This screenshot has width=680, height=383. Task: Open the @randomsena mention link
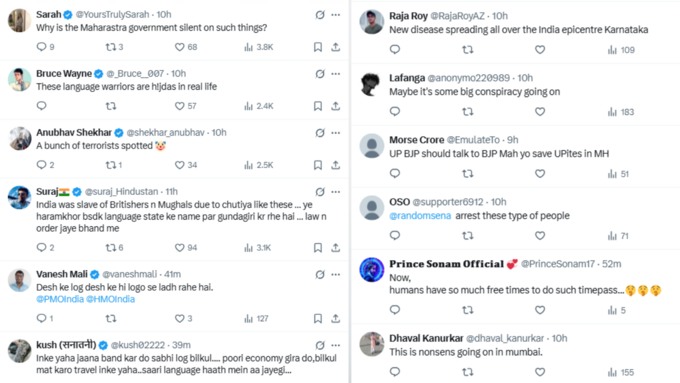(420, 216)
